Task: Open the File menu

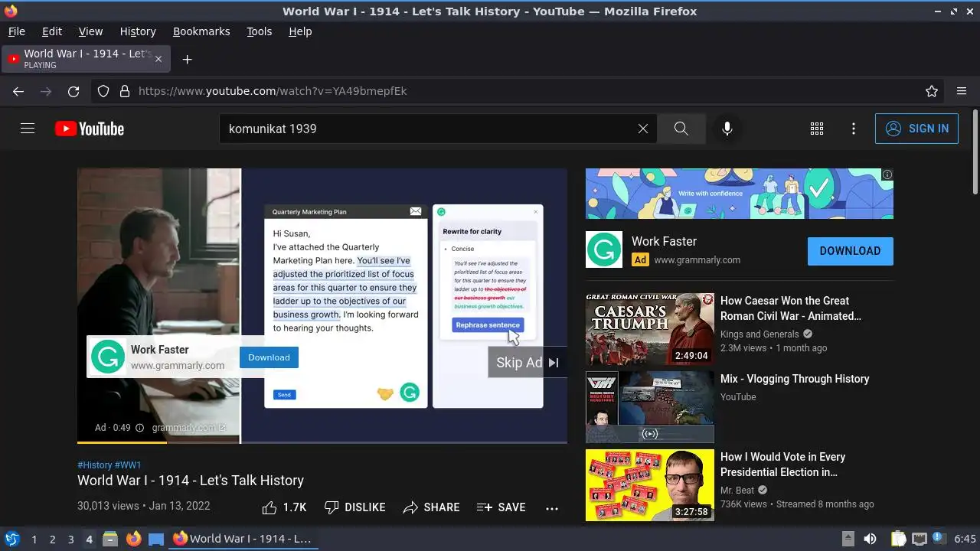Action: pyautogui.click(x=17, y=31)
